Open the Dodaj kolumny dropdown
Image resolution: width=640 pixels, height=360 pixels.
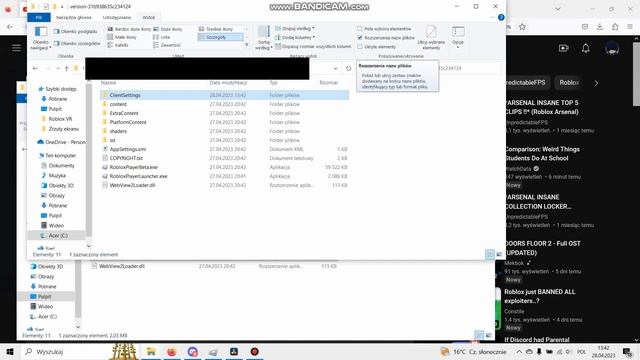click(x=295, y=38)
